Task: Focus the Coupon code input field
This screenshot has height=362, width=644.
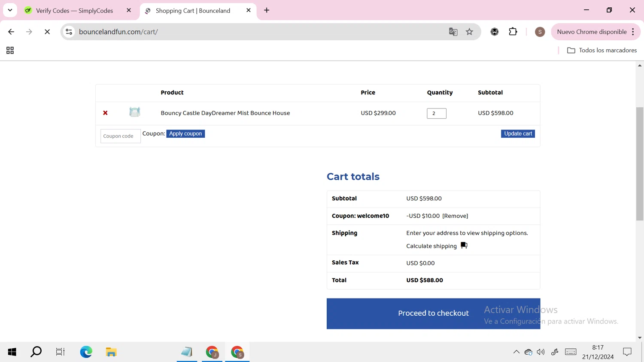Action: pos(120,136)
